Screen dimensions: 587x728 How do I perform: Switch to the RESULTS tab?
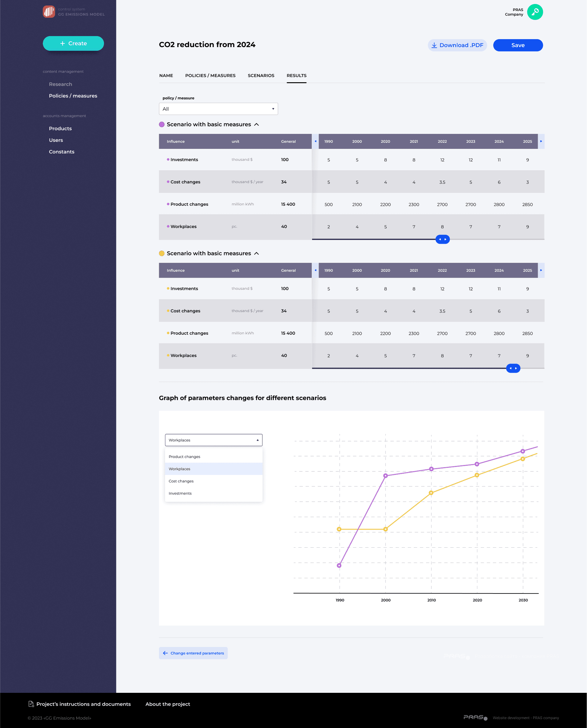(297, 76)
